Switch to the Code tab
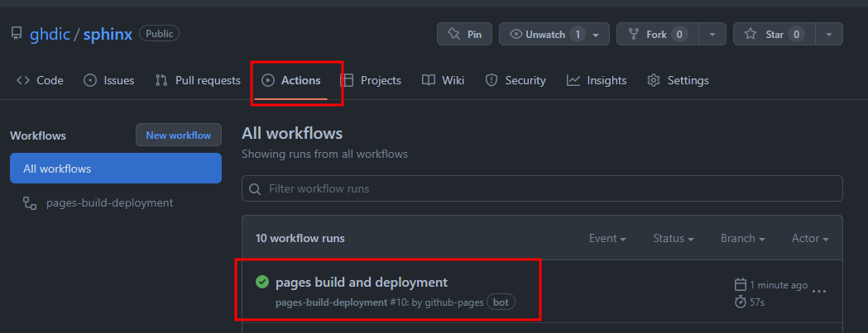 tap(40, 81)
